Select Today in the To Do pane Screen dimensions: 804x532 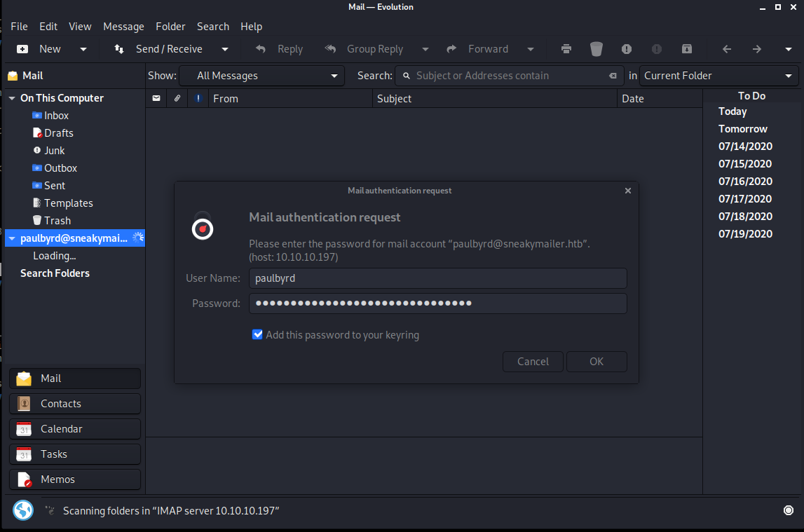(x=733, y=111)
